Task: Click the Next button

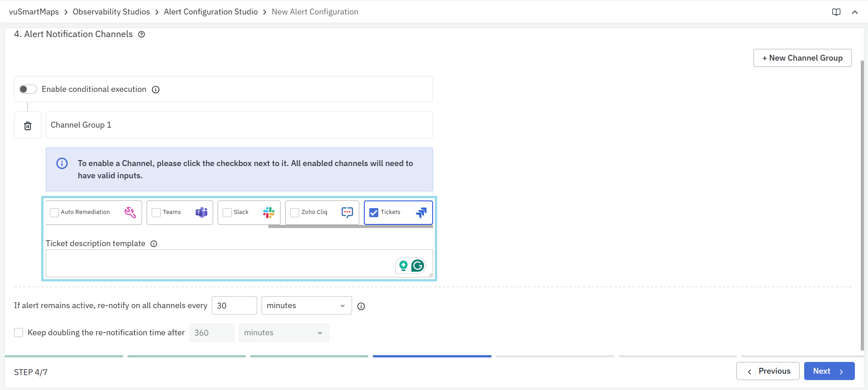Action: click(x=829, y=371)
